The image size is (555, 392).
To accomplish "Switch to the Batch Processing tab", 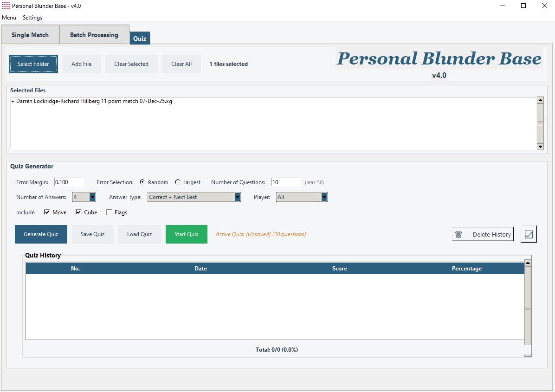I will point(94,35).
